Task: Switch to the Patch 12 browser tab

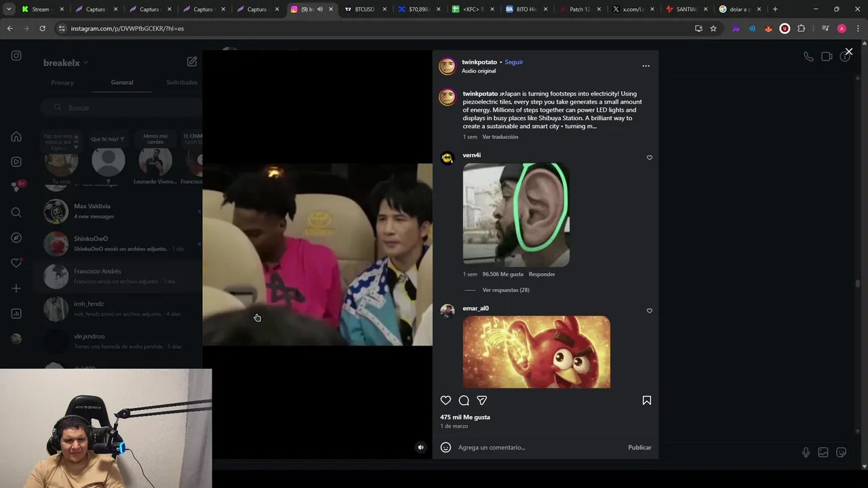Action: click(x=580, y=9)
